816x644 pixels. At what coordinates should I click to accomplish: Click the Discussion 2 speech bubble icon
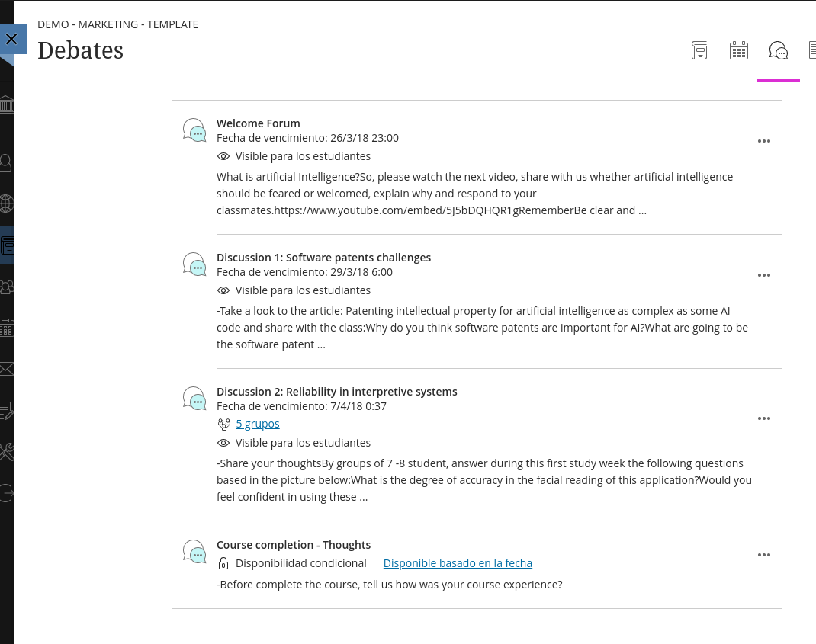[x=194, y=398]
